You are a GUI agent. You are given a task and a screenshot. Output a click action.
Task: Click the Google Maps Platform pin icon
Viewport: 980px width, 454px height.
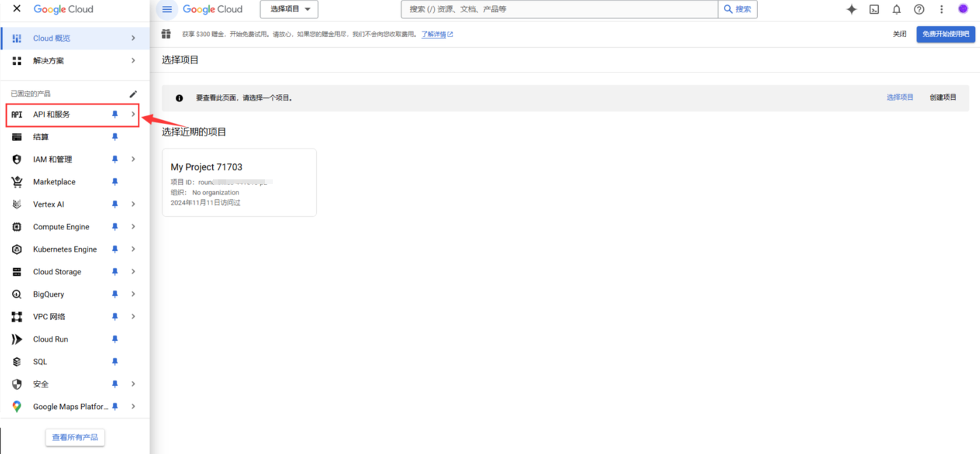pyautogui.click(x=17, y=406)
